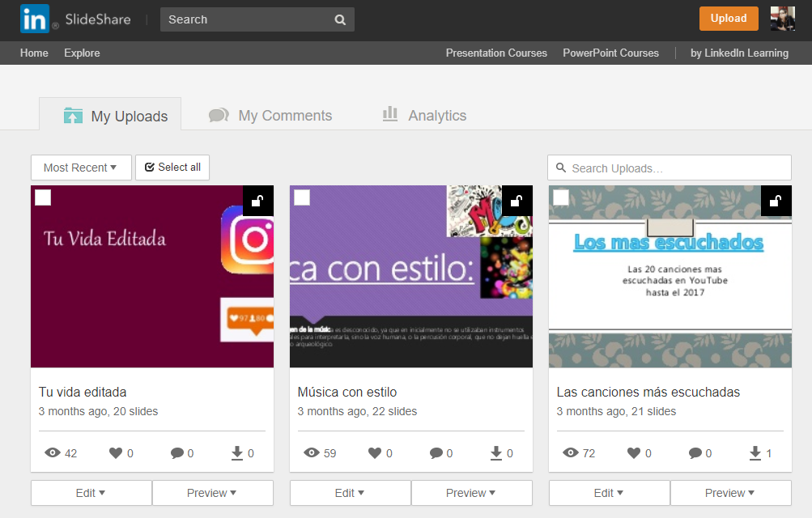Select the Música con estilo checkbox
The width and height of the screenshot is (812, 518).
(302, 198)
